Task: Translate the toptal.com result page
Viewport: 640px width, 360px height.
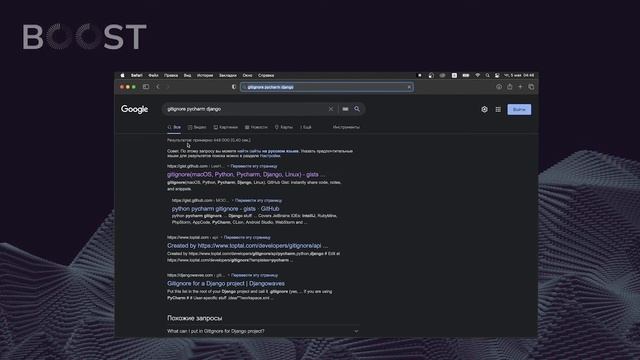Action: (247, 237)
